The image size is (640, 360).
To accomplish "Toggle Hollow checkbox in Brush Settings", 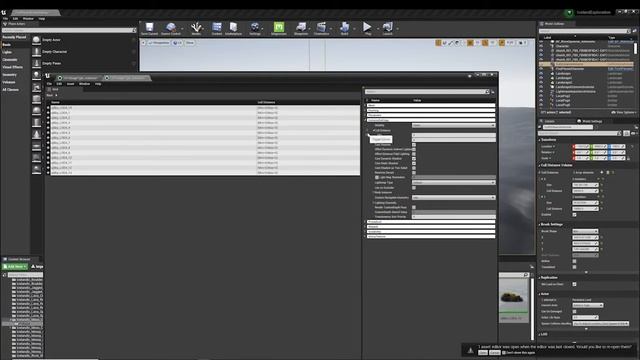I will pyautogui.click(x=574, y=261).
